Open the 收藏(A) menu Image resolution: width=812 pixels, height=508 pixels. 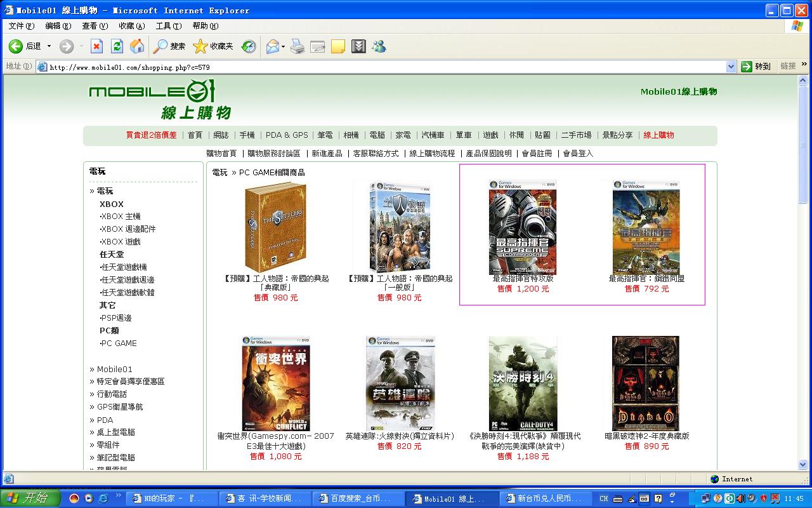click(x=131, y=26)
